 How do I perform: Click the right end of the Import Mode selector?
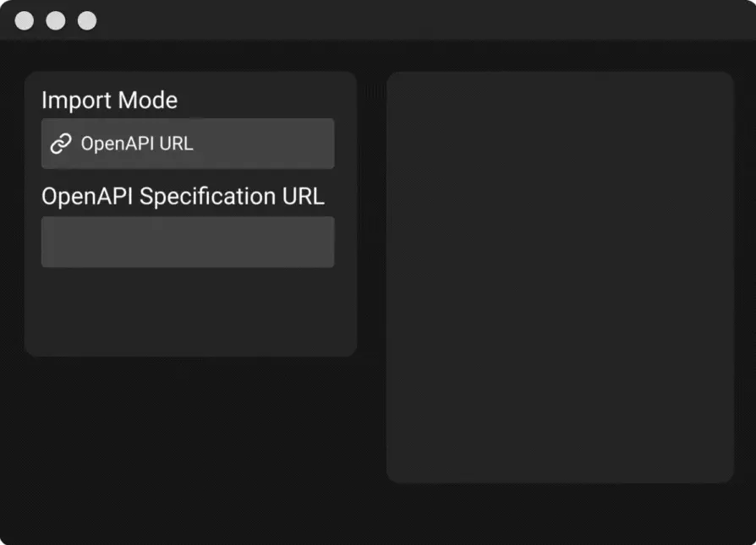pos(317,144)
